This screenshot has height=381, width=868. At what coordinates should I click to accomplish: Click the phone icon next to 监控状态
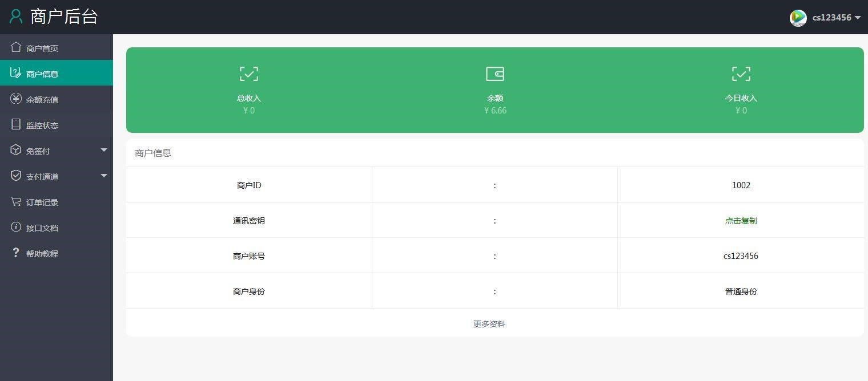16,124
